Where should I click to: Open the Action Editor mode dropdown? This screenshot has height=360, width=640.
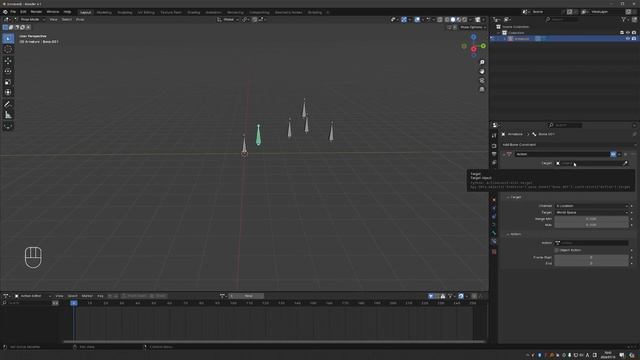point(33,296)
